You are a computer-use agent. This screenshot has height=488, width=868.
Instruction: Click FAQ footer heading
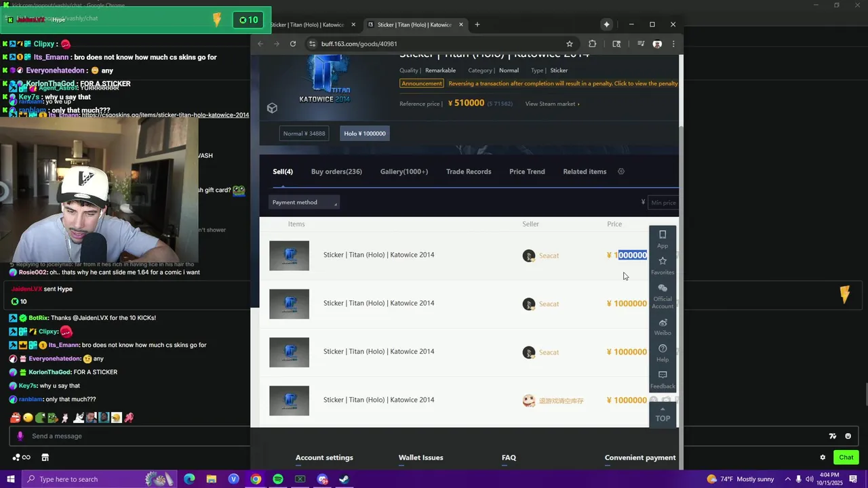point(509,457)
